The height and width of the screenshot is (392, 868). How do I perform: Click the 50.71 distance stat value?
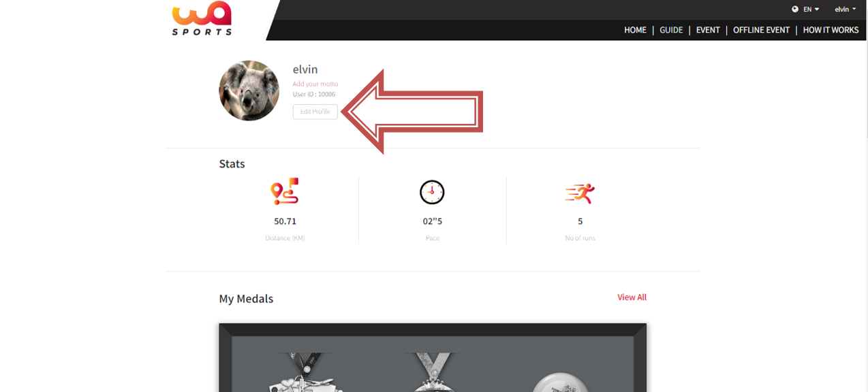click(x=285, y=221)
